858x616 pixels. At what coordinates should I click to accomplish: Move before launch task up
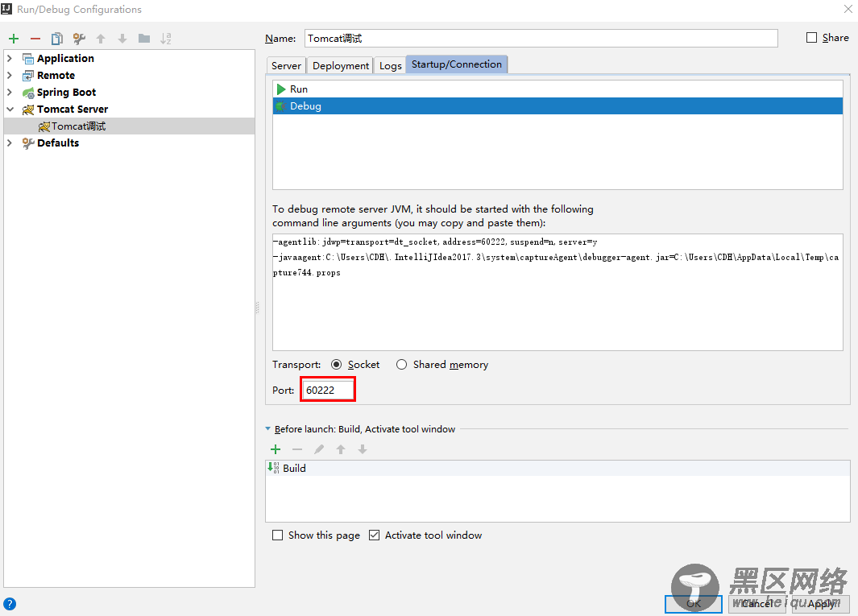[x=341, y=449]
